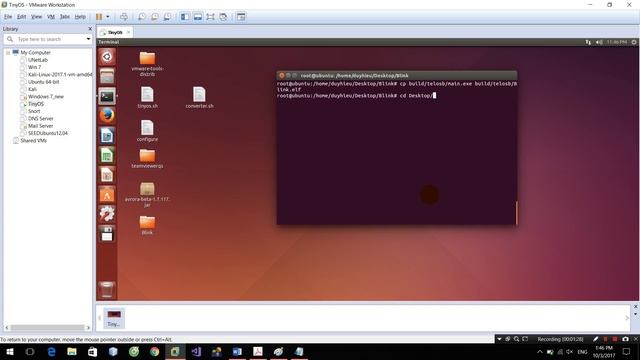The width and height of the screenshot is (640, 360).
Task: Open the Files manager launcher icon
Action: 107,76
